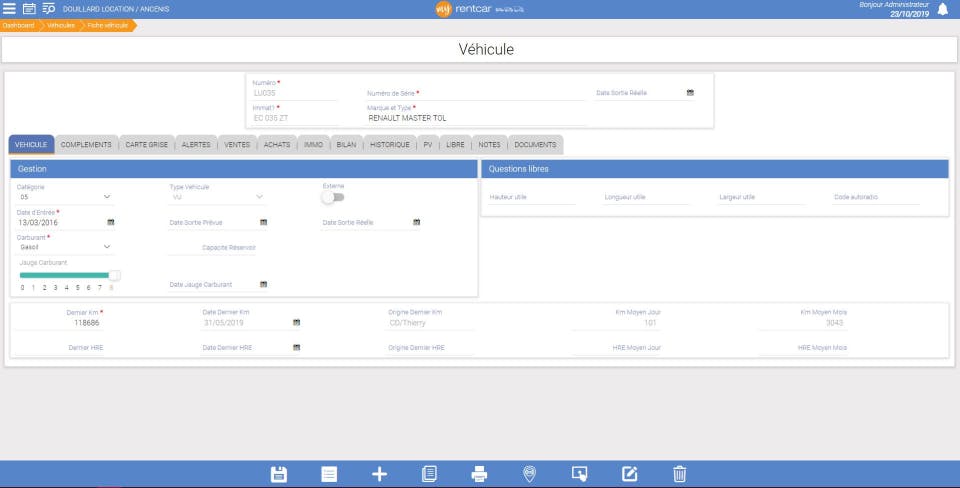Image resolution: width=960 pixels, height=488 pixels.
Task: Expand the Type Véhicule dropdown
Action: click(216, 197)
